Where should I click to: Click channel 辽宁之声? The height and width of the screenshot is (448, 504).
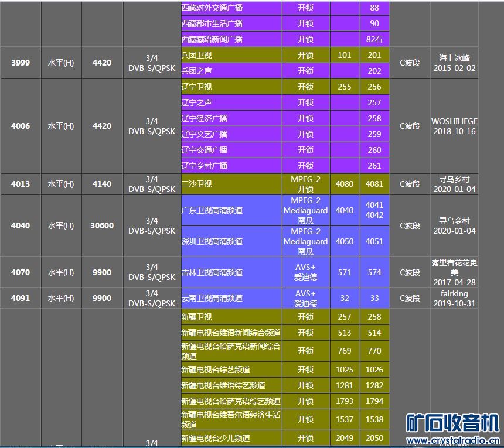231,102
